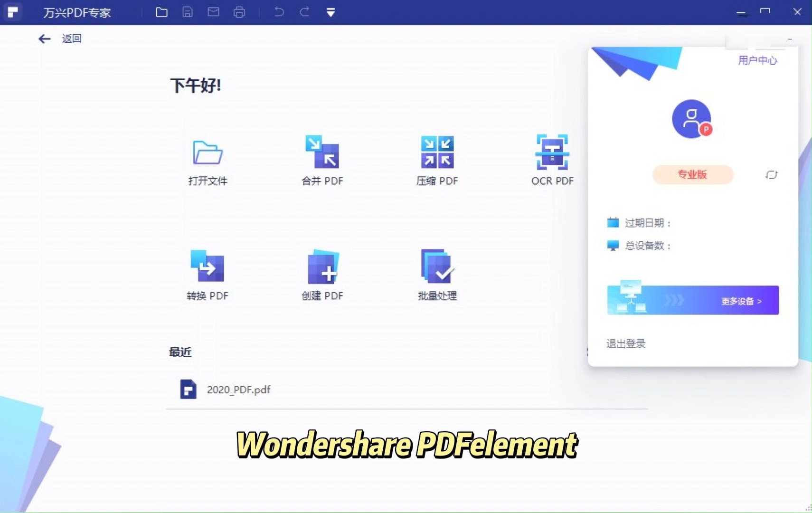Click the 专业版 badge button
This screenshot has height=513, width=812.
693,174
